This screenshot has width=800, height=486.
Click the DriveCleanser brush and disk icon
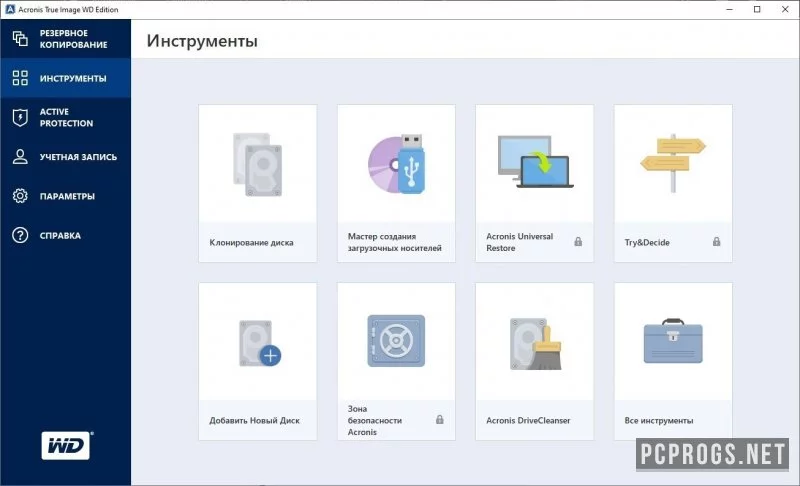click(535, 344)
